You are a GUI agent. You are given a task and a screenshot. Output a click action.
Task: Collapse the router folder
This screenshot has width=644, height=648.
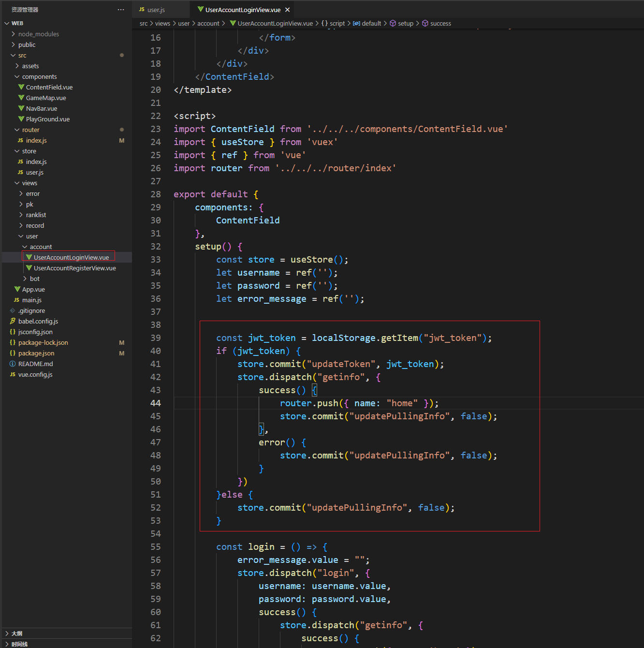coord(66,130)
